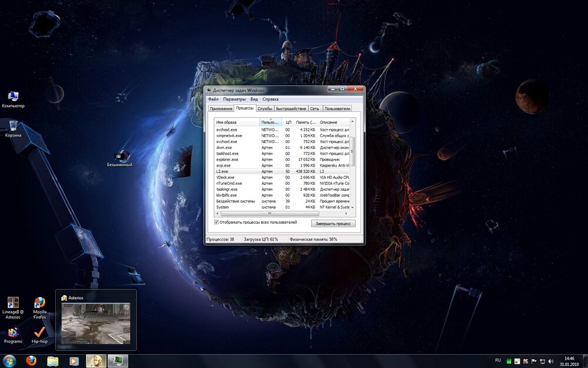Click the Kaspersky tray icon
This screenshot has height=368, width=588.
pyautogui.click(x=525, y=362)
